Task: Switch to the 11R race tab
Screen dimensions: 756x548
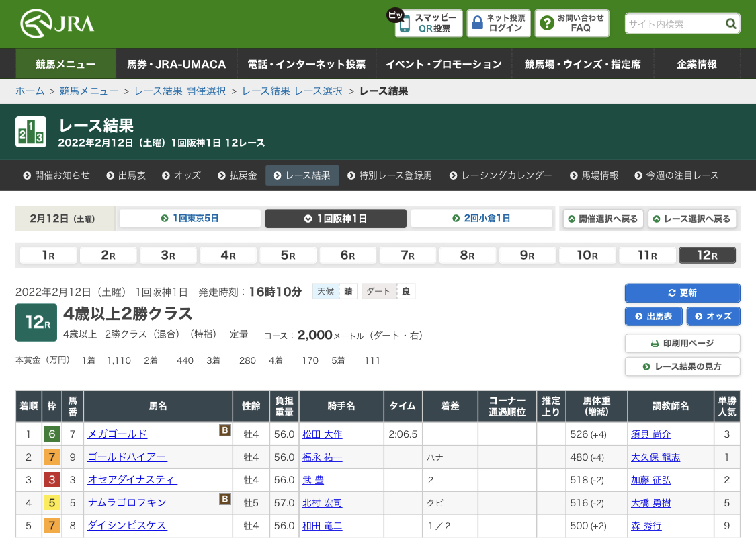Action: [647, 256]
